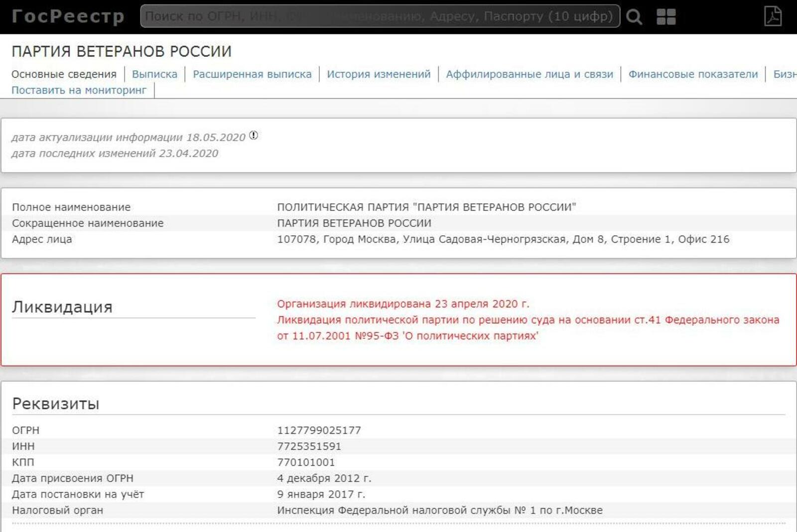Select full name ПОЛИТИЧЕСКАЯ ПАРТИЯ value

[x=426, y=207]
